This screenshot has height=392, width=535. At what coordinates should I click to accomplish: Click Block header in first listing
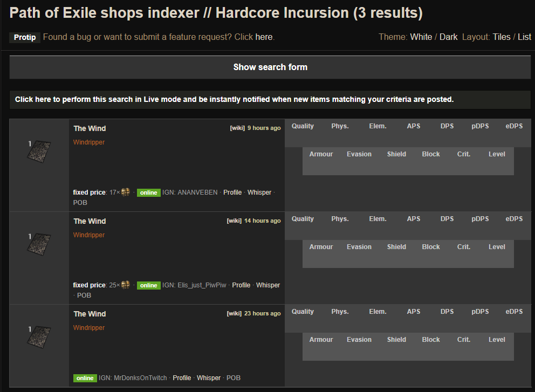[431, 154]
